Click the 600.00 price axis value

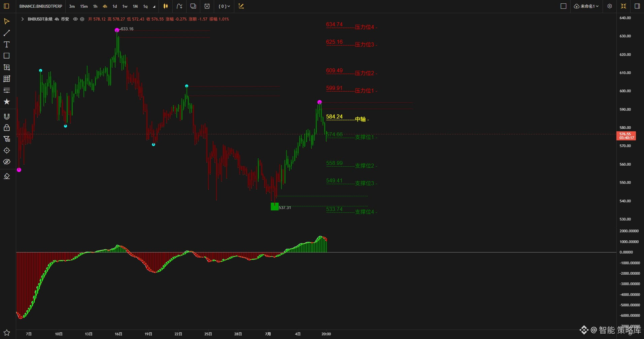tap(625, 91)
